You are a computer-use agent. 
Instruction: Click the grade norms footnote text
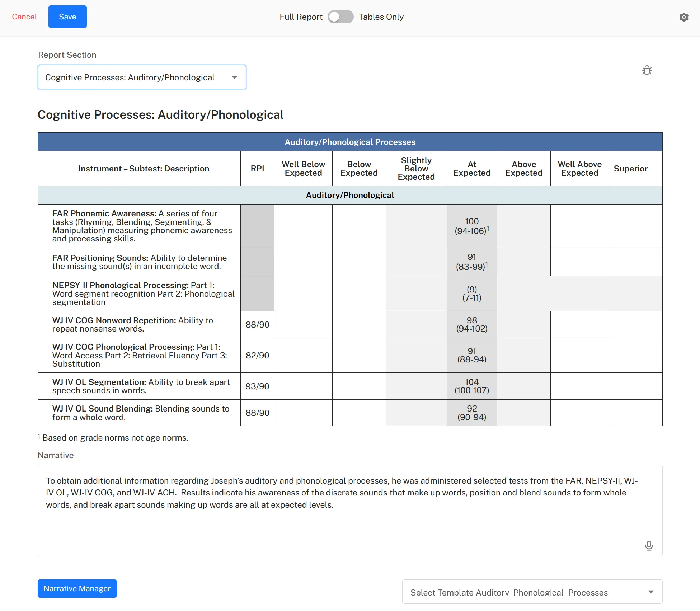coord(113,438)
